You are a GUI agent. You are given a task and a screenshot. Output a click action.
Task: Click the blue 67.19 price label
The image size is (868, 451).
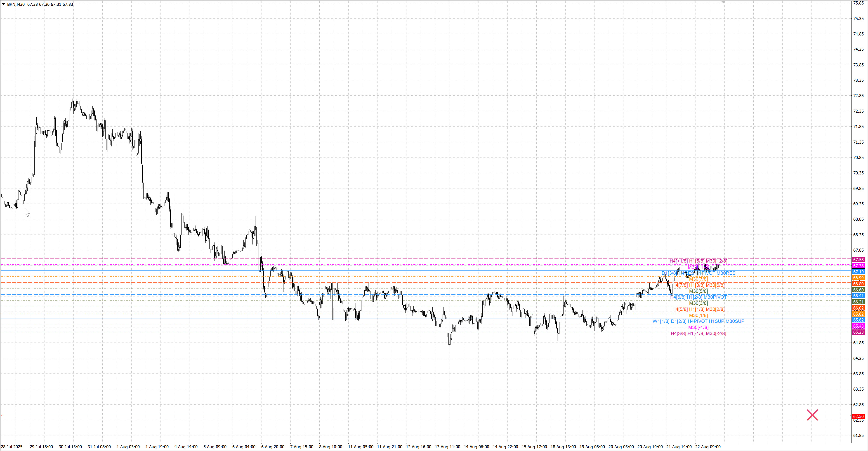858,272
